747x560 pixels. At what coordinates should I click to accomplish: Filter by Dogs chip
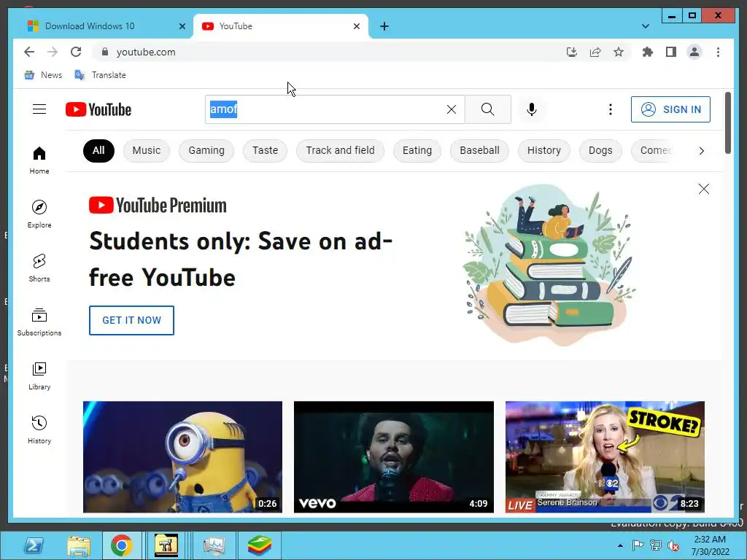600,150
